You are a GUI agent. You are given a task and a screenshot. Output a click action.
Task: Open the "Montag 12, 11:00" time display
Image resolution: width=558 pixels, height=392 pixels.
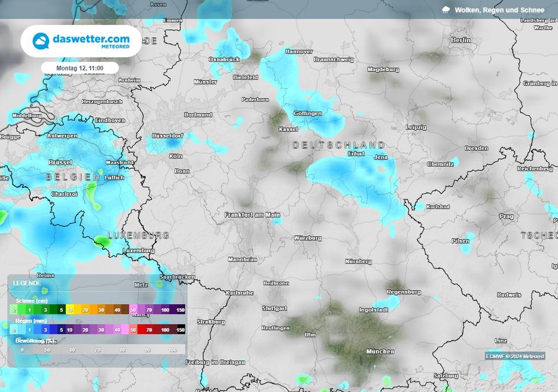pos(80,67)
